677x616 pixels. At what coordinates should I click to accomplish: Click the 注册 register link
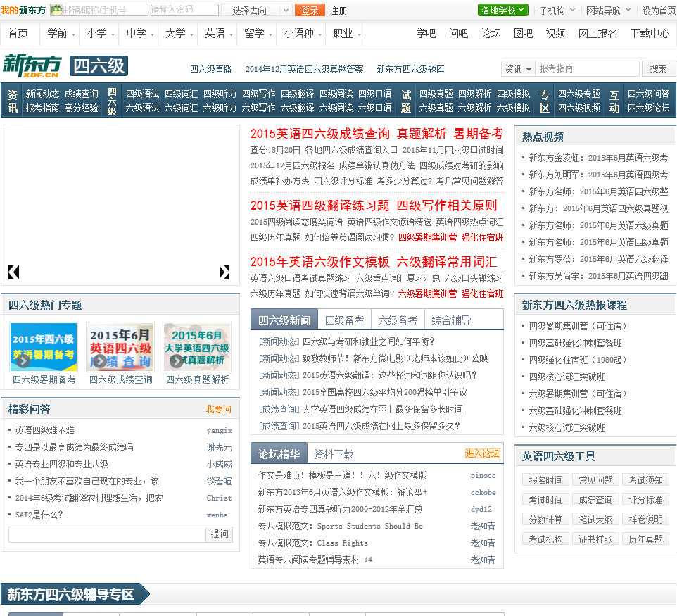tap(338, 11)
